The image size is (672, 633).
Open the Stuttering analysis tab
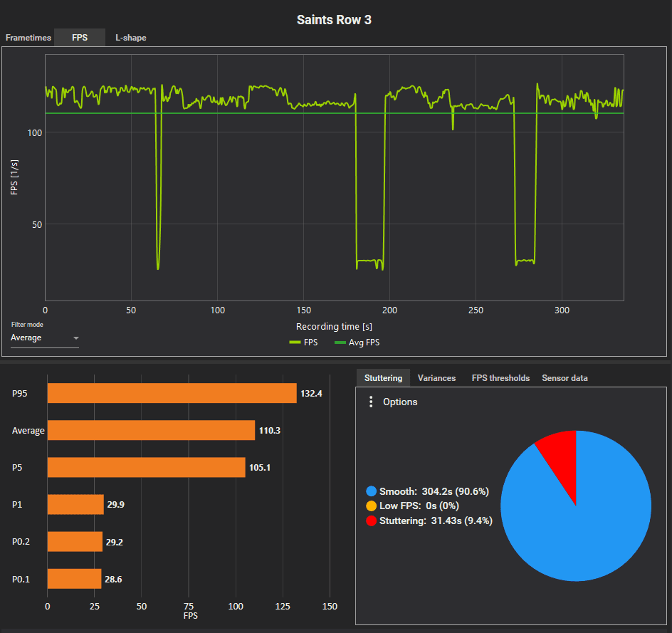tap(383, 378)
